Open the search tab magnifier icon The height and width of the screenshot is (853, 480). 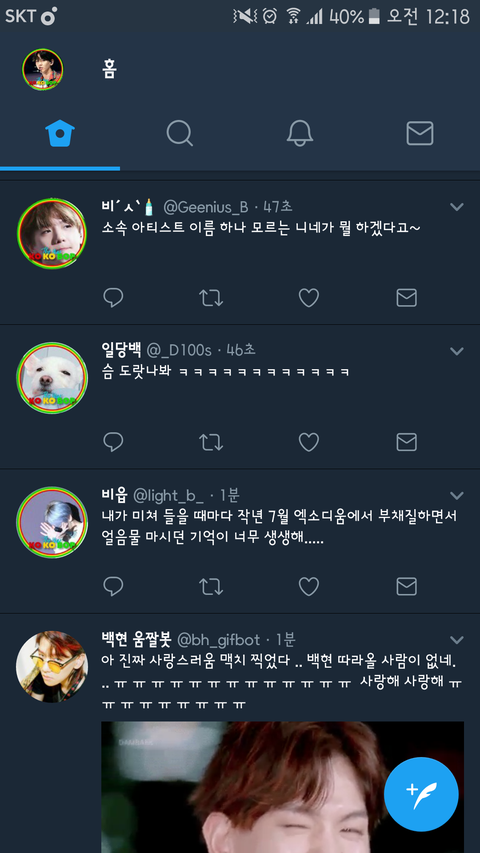pyautogui.click(x=180, y=133)
